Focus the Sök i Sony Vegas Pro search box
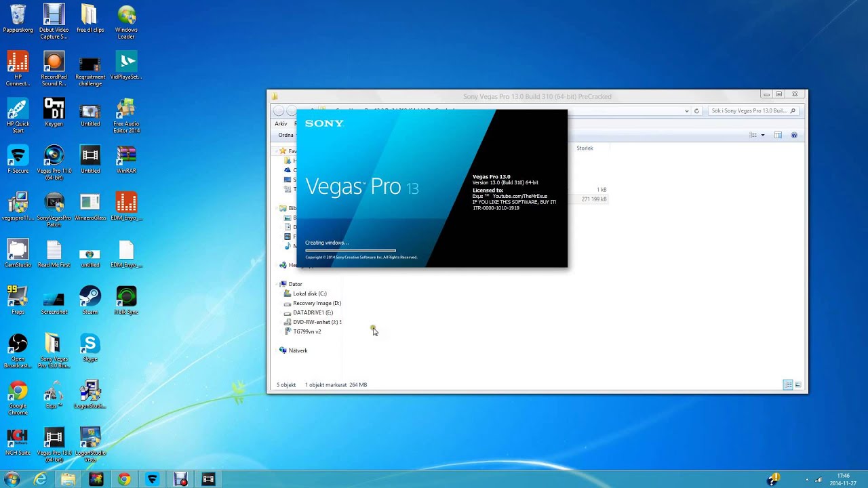The image size is (868, 488). (753, 110)
